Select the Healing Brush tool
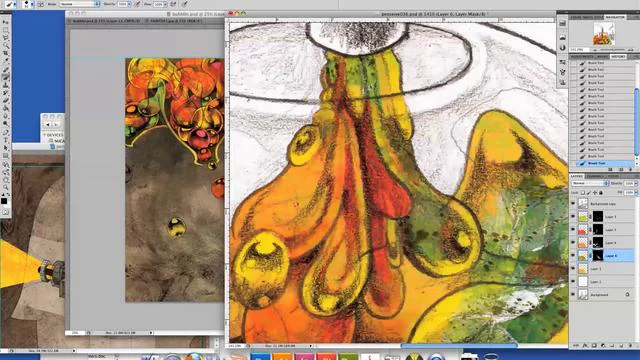 [x=5, y=70]
